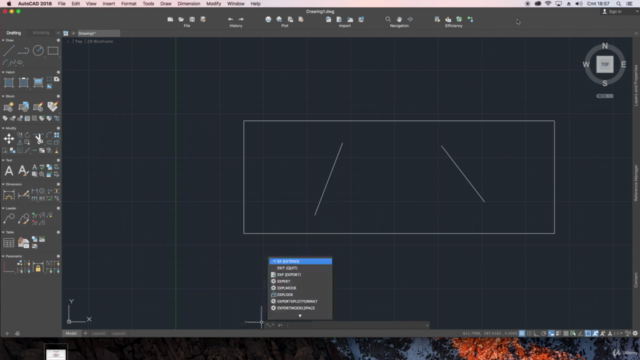
Task: Select EXPLODE autocomplete suggestion
Action: [x=300, y=295]
